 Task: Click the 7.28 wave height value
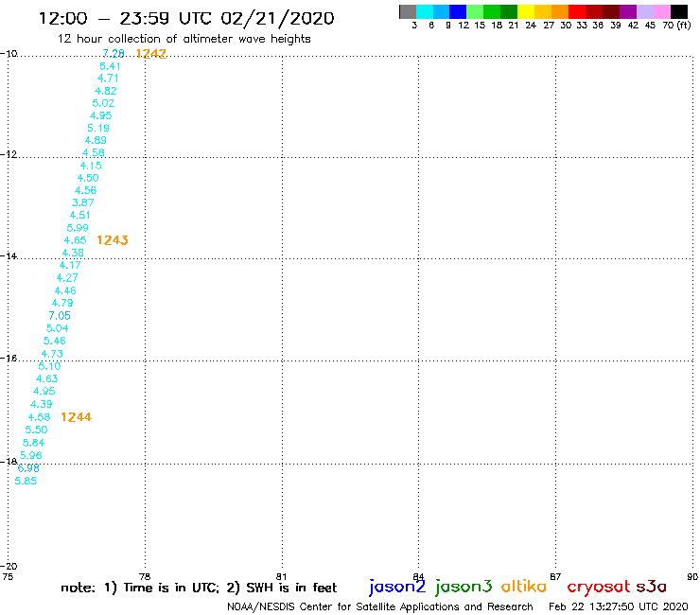[114, 54]
